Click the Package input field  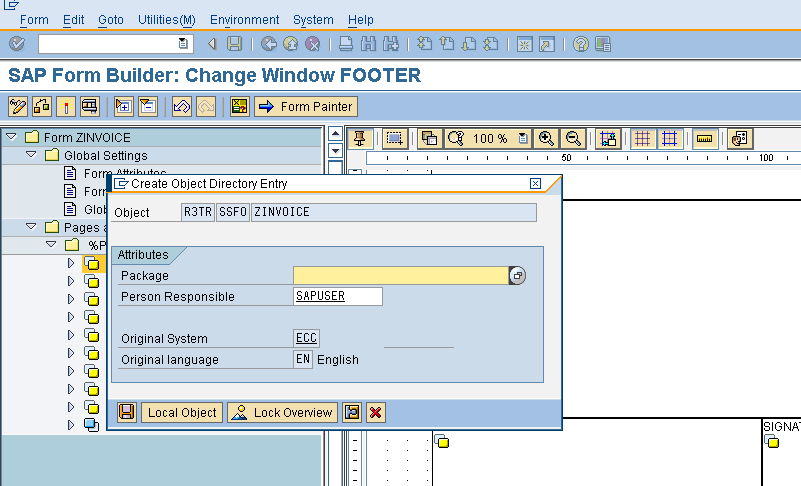pos(401,275)
